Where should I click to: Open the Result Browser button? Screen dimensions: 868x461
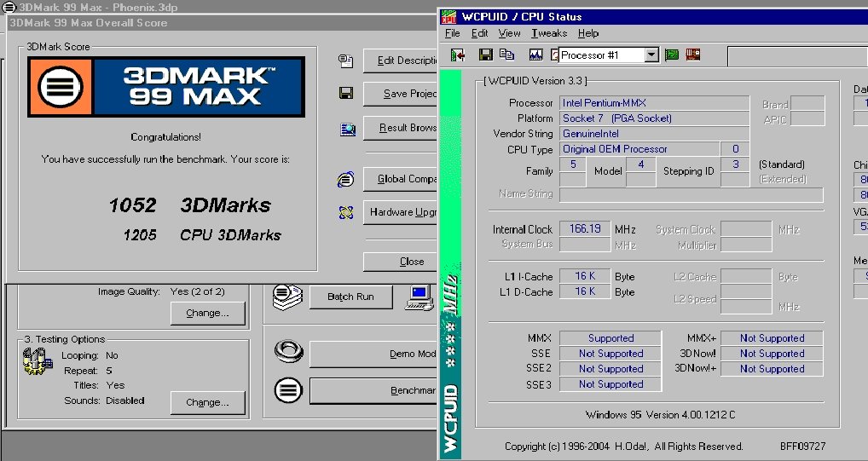point(400,128)
